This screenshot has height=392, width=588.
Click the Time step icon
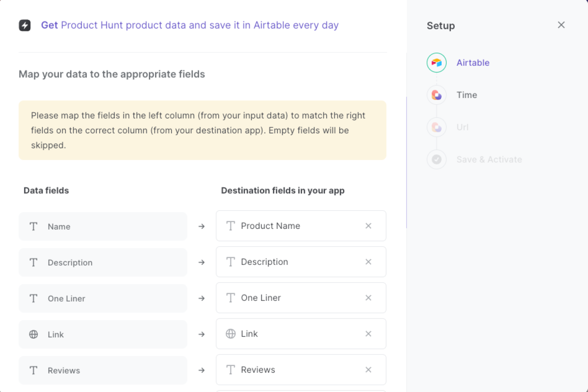(x=436, y=95)
